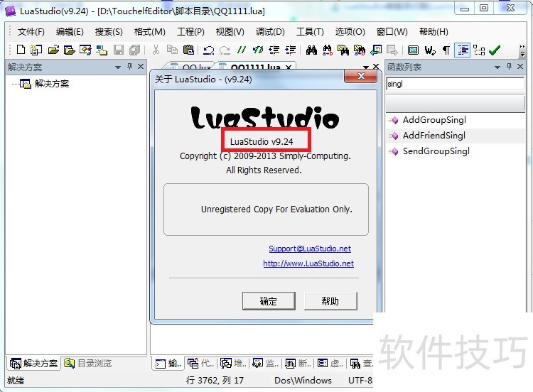
Task: Open the 帮助(H) menu
Action: click(434, 32)
